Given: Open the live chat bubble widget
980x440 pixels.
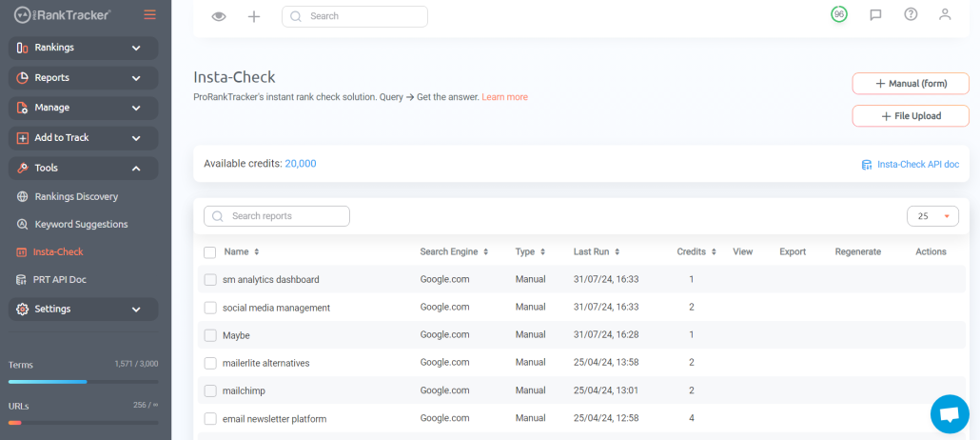Looking at the screenshot, I should pyautogui.click(x=950, y=413).
